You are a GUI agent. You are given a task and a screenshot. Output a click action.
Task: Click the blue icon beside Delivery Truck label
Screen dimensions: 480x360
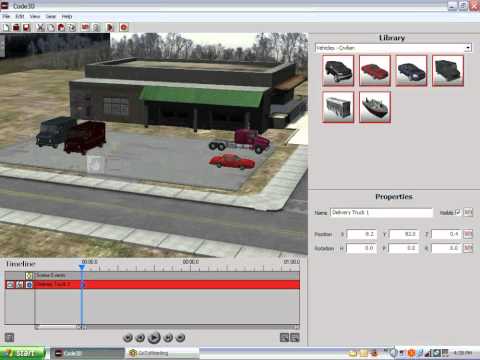pyautogui.click(x=29, y=284)
